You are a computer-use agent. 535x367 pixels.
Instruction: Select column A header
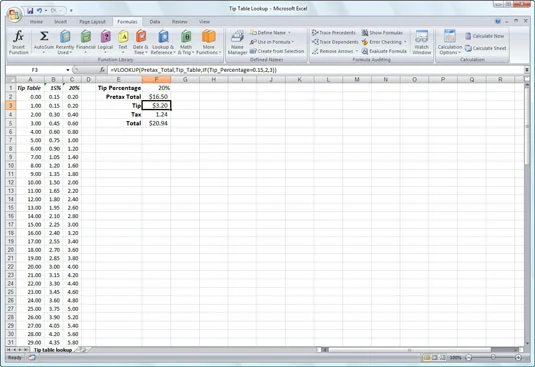coord(30,79)
